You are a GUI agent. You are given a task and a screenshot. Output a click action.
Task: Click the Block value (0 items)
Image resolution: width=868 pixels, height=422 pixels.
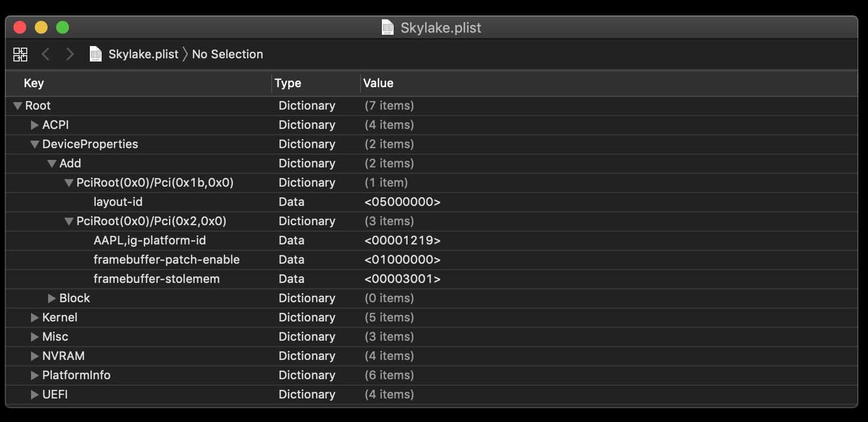[389, 298]
